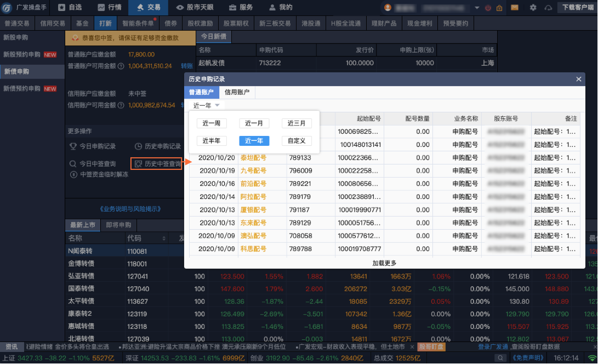Close the news ticker with x icon

click(412, 347)
